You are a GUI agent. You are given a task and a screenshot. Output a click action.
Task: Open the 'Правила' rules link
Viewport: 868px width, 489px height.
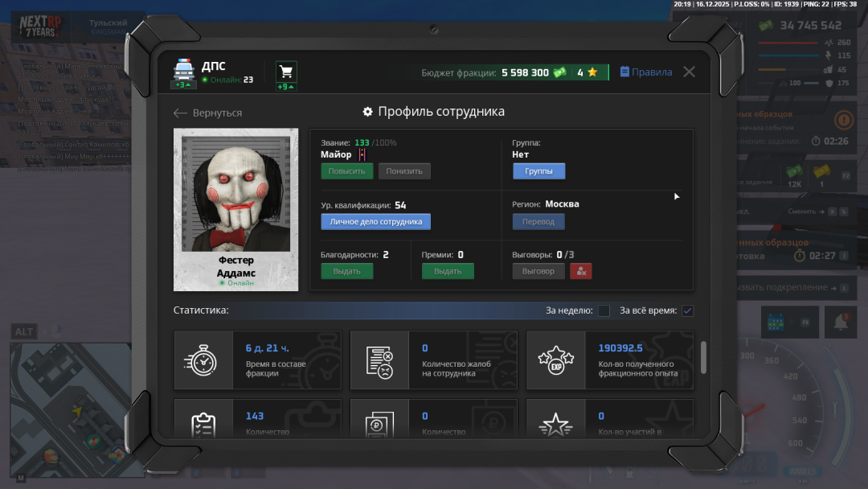pyautogui.click(x=646, y=72)
